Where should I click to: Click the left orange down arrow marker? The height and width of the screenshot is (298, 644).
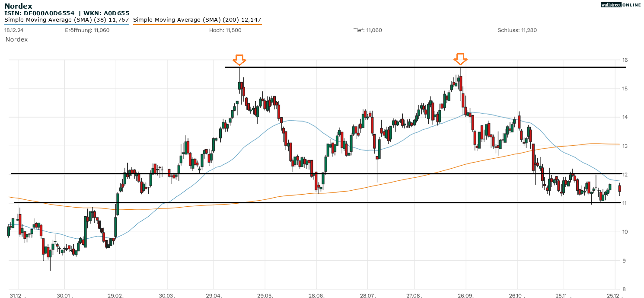coord(239,60)
